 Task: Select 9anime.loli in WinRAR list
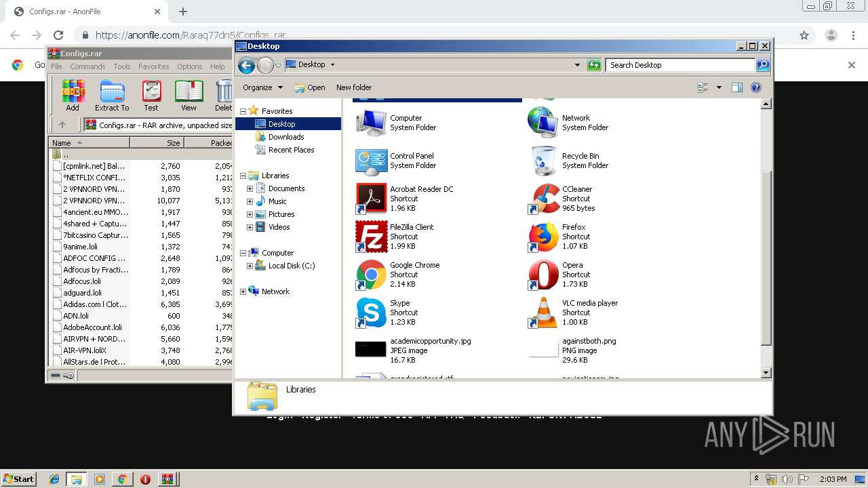tap(80, 247)
